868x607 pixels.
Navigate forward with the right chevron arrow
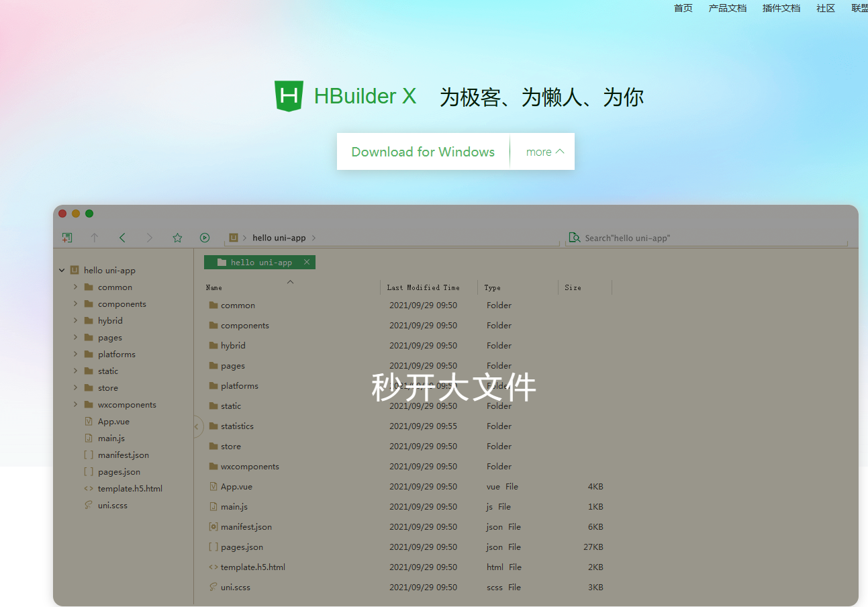tap(149, 237)
